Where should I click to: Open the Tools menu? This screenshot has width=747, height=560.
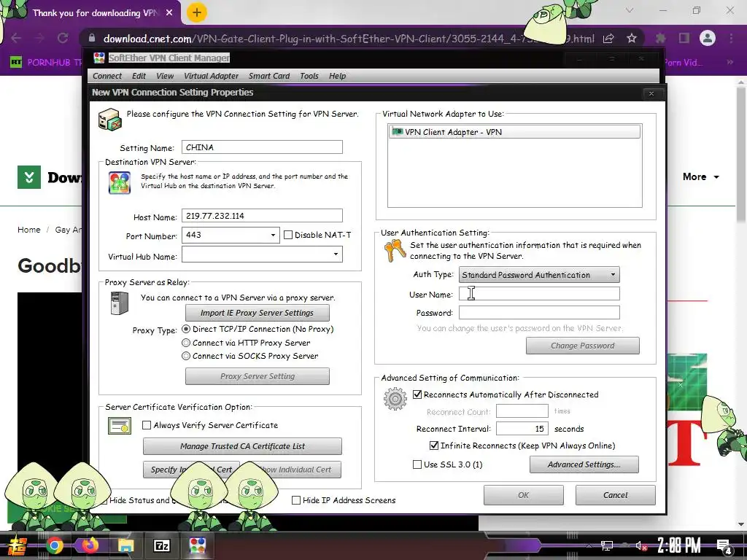click(x=309, y=76)
